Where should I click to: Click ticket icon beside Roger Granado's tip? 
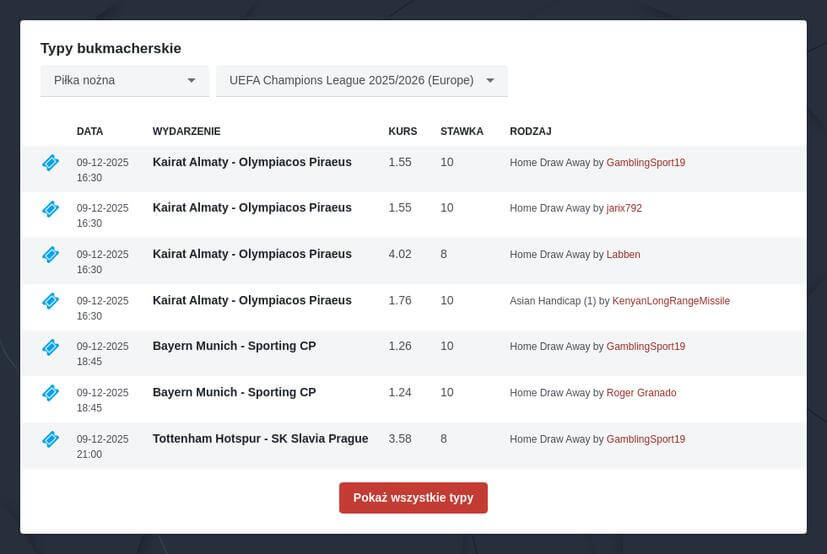click(x=50, y=393)
